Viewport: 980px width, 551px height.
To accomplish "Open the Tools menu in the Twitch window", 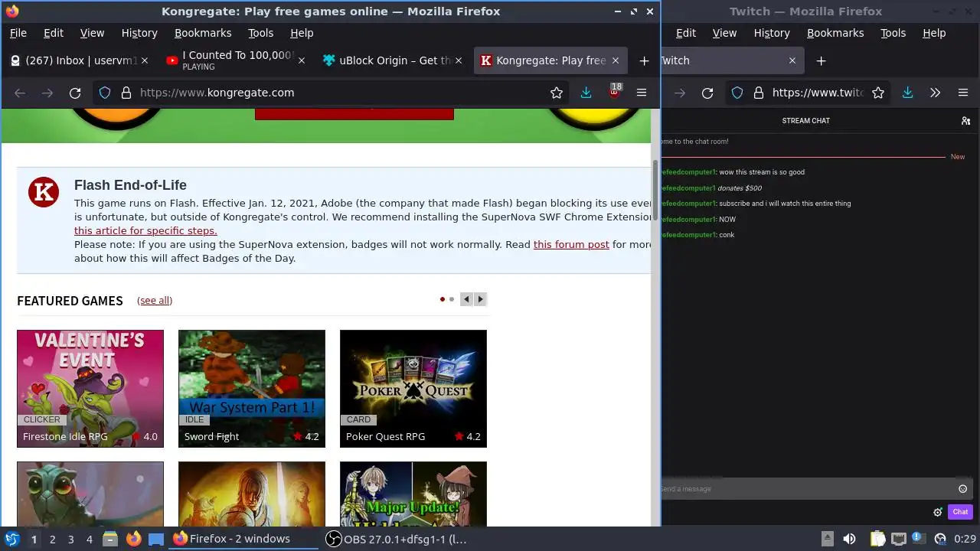I will point(893,33).
